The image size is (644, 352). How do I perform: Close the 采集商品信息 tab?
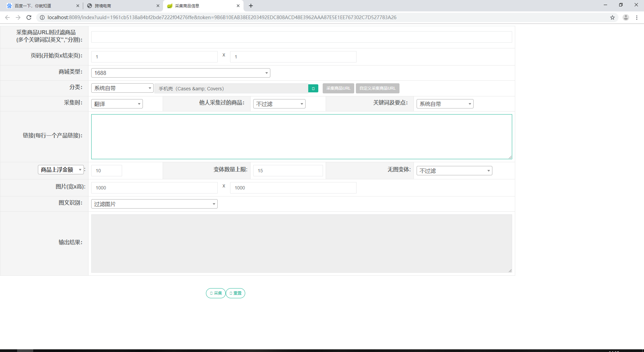[238, 6]
